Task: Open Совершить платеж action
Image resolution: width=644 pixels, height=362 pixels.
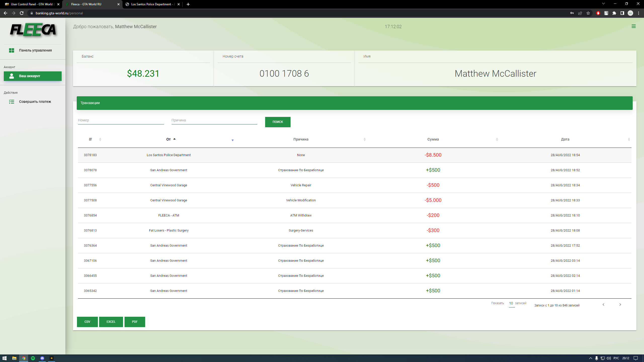Action: (33, 102)
